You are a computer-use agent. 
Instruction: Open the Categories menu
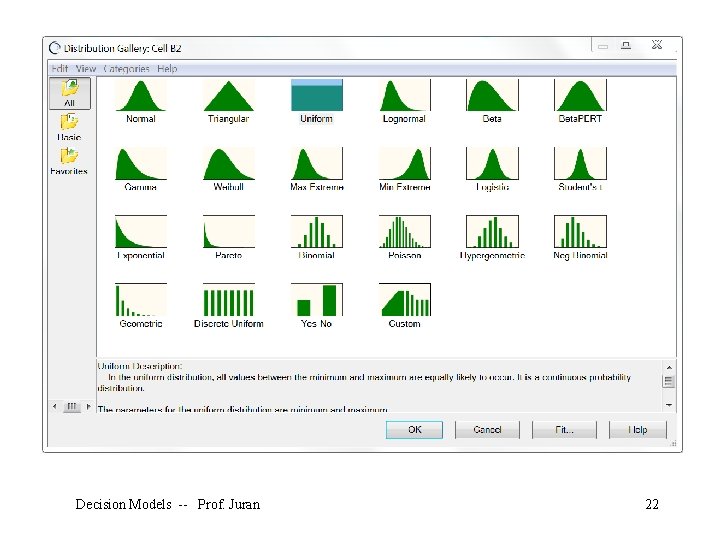(126, 69)
